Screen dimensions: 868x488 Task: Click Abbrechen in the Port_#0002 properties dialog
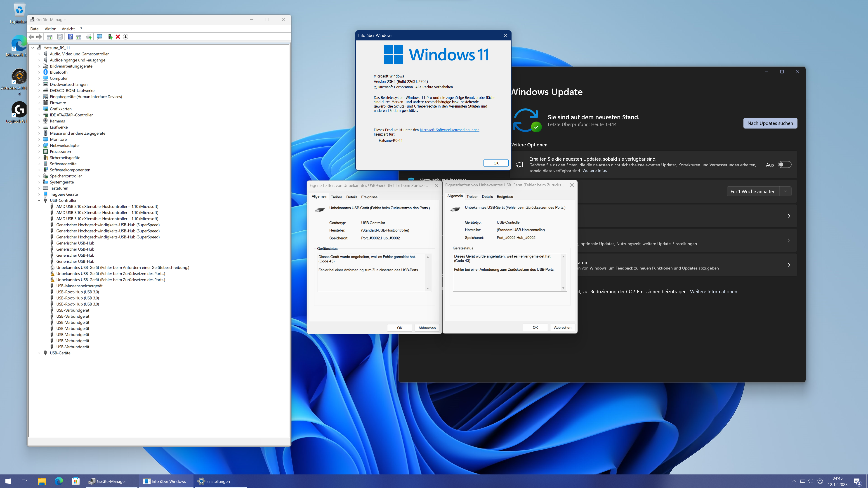[x=427, y=328]
